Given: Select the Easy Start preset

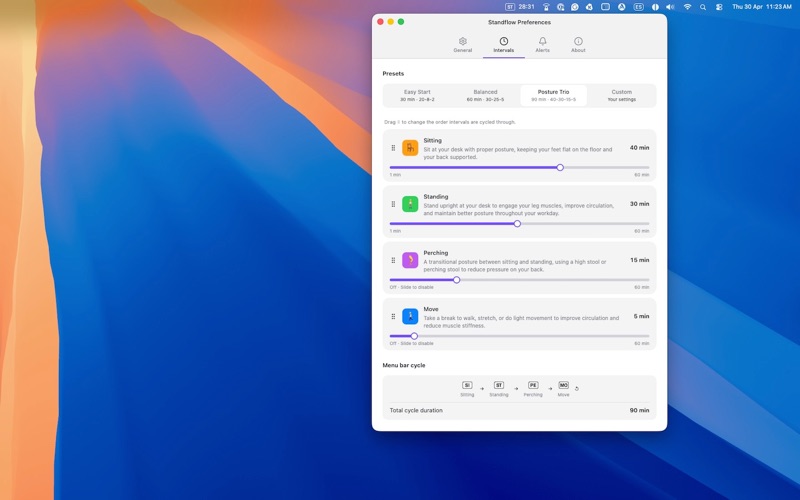Looking at the screenshot, I should [417, 95].
